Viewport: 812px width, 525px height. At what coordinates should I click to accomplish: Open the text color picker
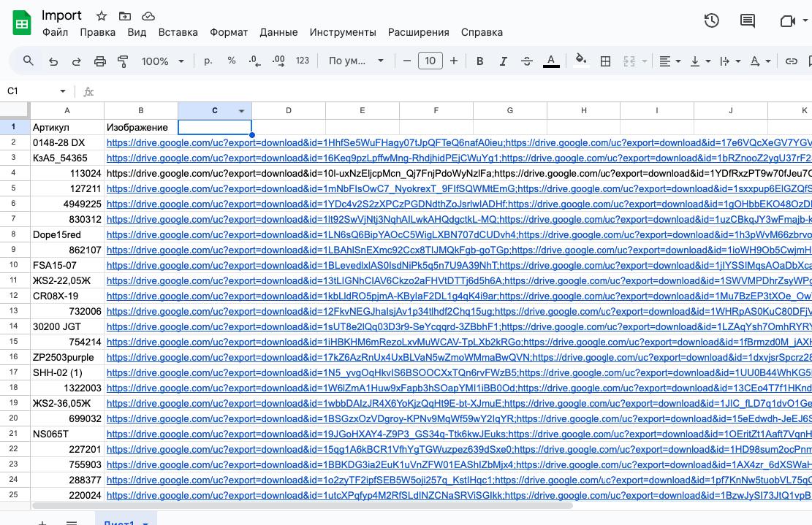point(551,61)
